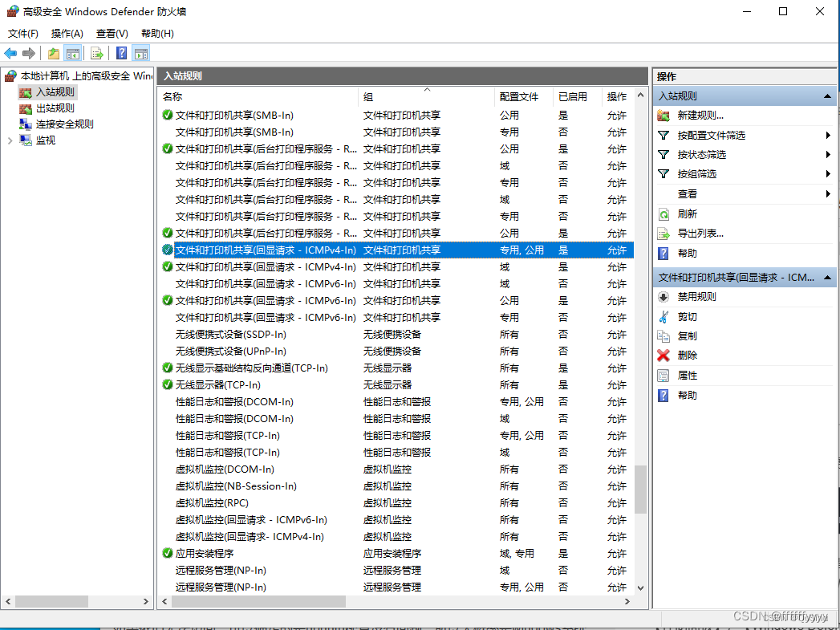Click the red X 删除 icon
This screenshot has height=630, width=840.
click(663, 356)
